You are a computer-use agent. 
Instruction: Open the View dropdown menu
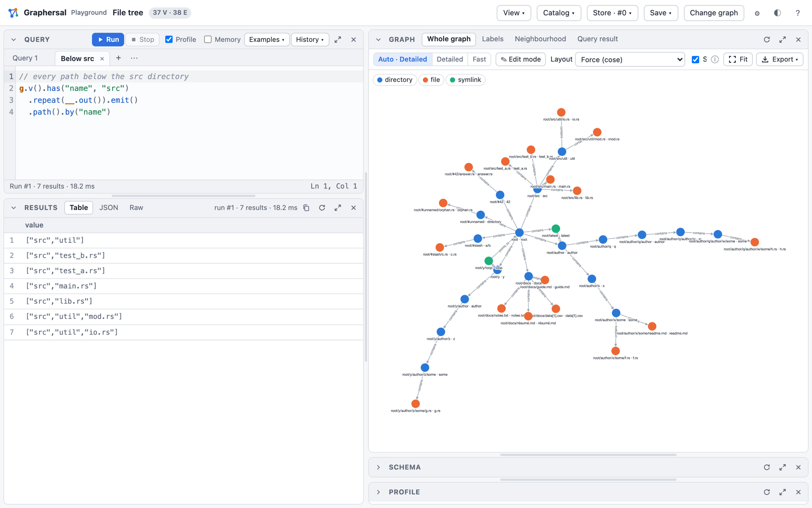514,13
